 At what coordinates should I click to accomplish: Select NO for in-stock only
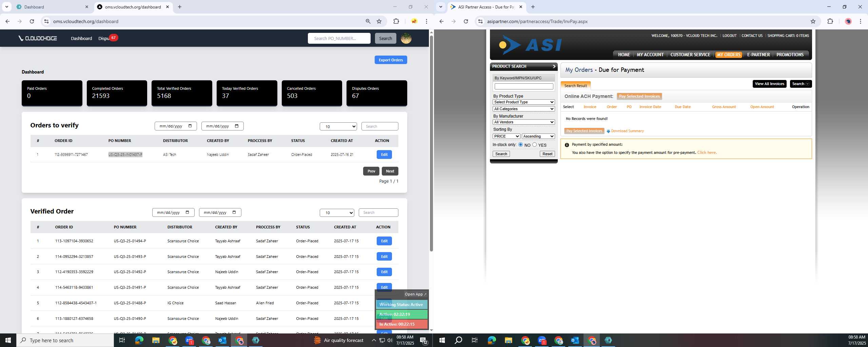coord(520,145)
